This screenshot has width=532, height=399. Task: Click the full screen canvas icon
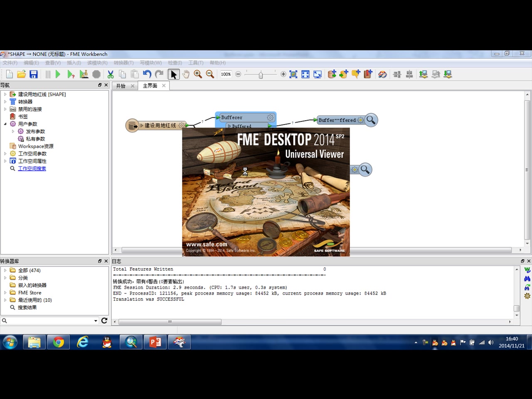[x=318, y=74]
